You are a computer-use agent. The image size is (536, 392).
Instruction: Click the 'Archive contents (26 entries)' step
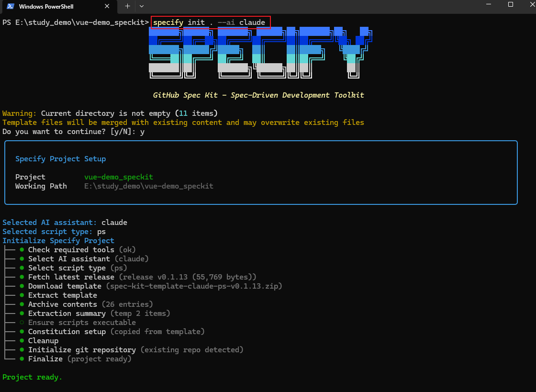coord(87,304)
